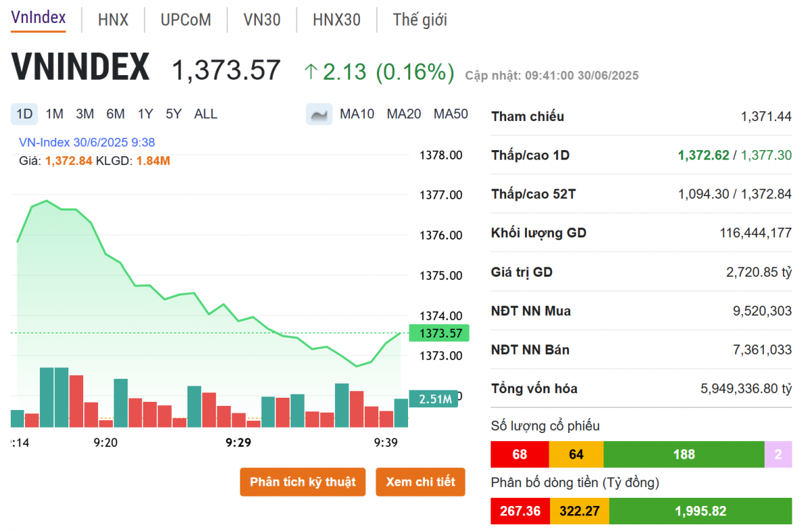Toggle the MA10 moving average

click(x=357, y=114)
